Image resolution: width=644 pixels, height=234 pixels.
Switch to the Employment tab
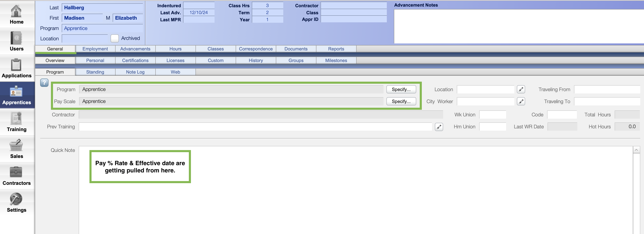click(95, 49)
